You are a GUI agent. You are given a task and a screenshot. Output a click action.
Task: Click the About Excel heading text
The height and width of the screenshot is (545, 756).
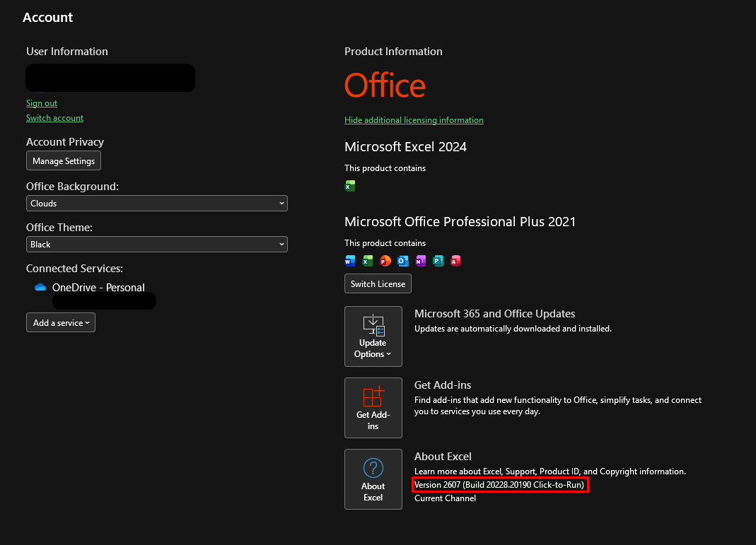click(x=443, y=457)
